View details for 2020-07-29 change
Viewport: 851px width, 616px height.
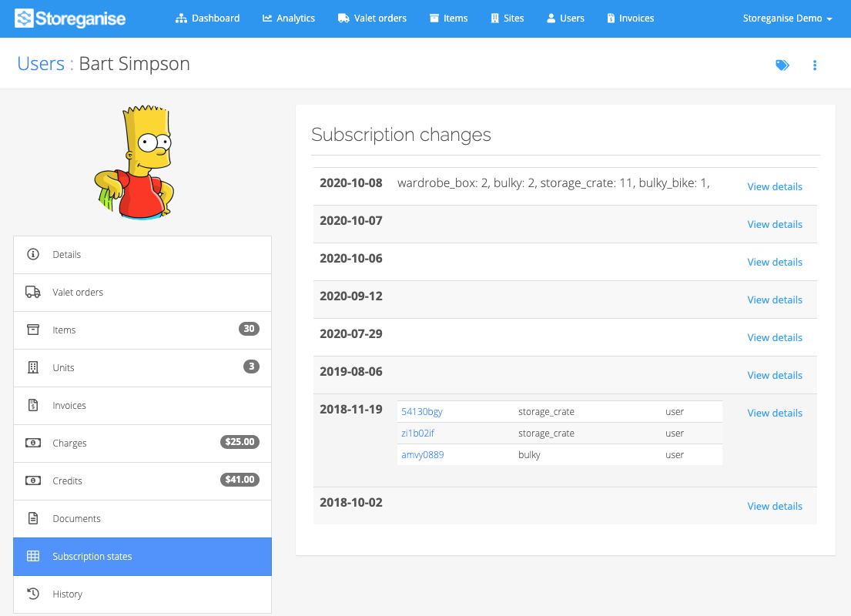[775, 337]
